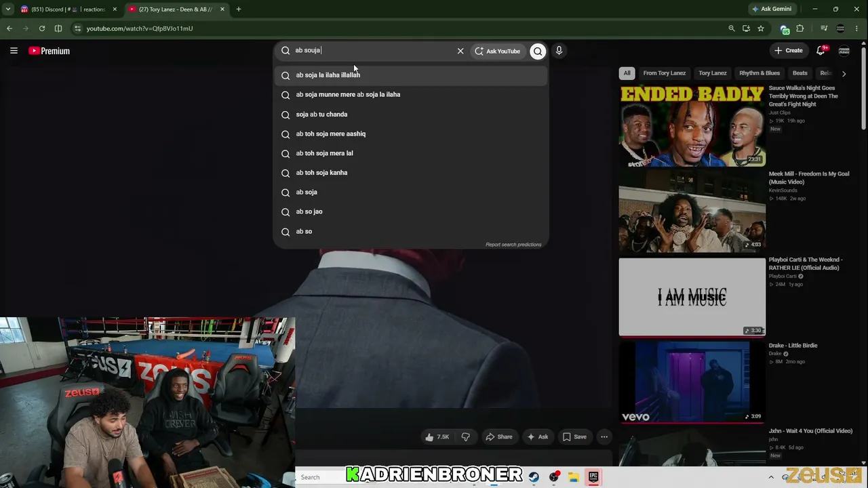Choose the 'ab soja' suggestion
Screen dimensions: 868x488
[x=410, y=192]
